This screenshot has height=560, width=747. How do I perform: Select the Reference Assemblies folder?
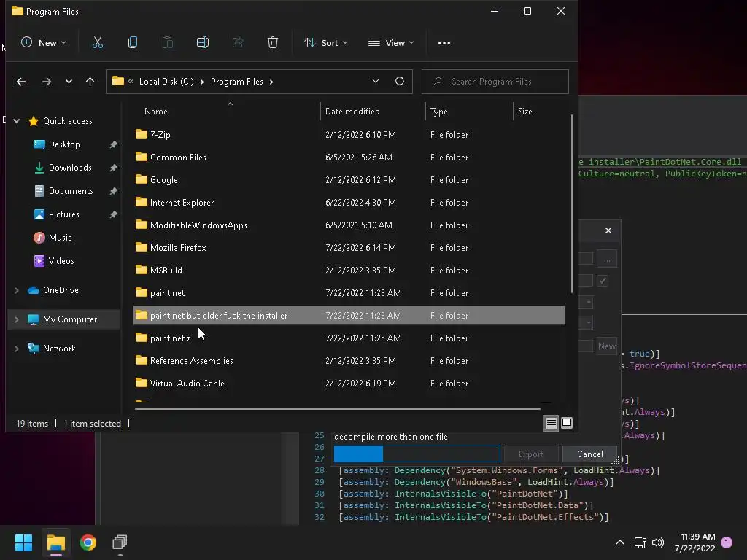point(349,361)
